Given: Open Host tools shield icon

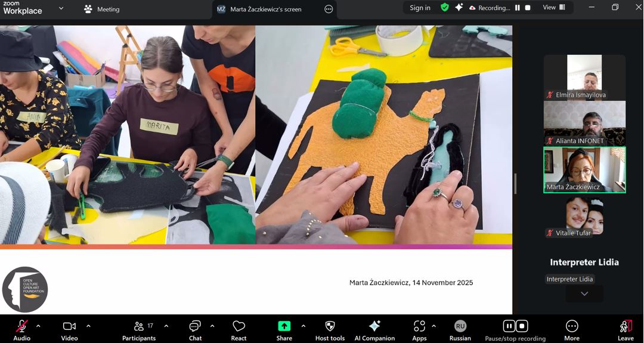Looking at the screenshot, I should 330,326.
